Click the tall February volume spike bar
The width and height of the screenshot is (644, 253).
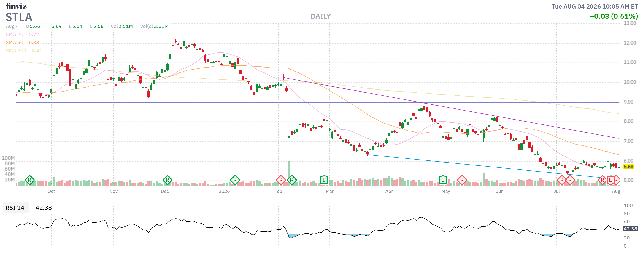(289, 173)
